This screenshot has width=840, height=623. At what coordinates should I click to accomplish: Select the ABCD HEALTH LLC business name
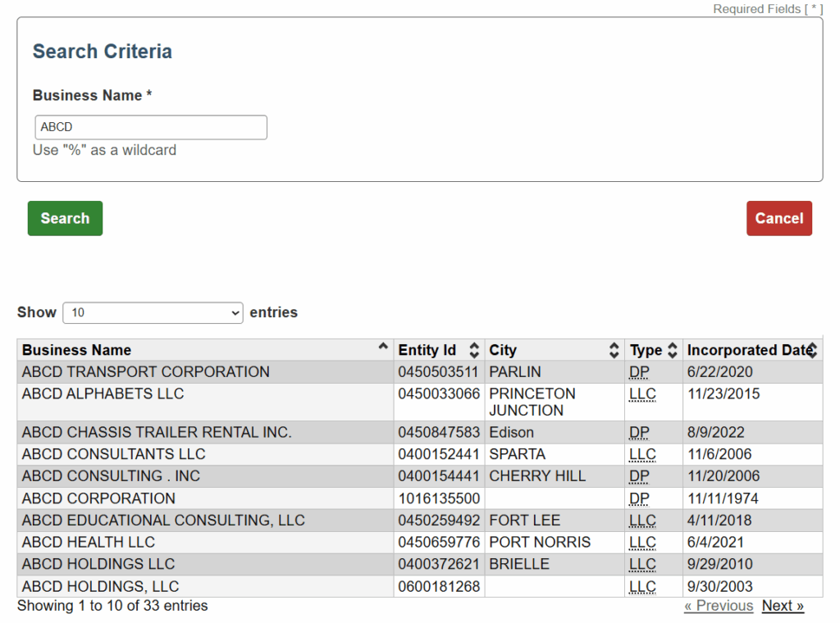89,543
